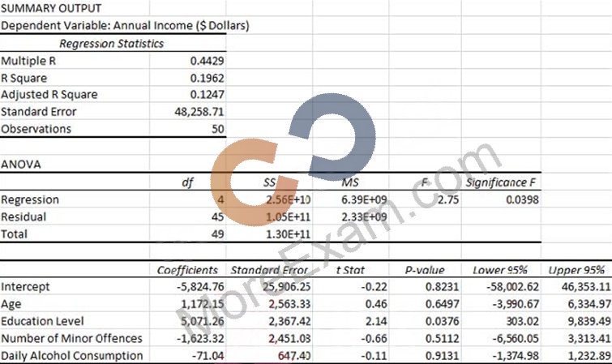Select the Intercept coefficient -5,824.76

coord(200,287)
